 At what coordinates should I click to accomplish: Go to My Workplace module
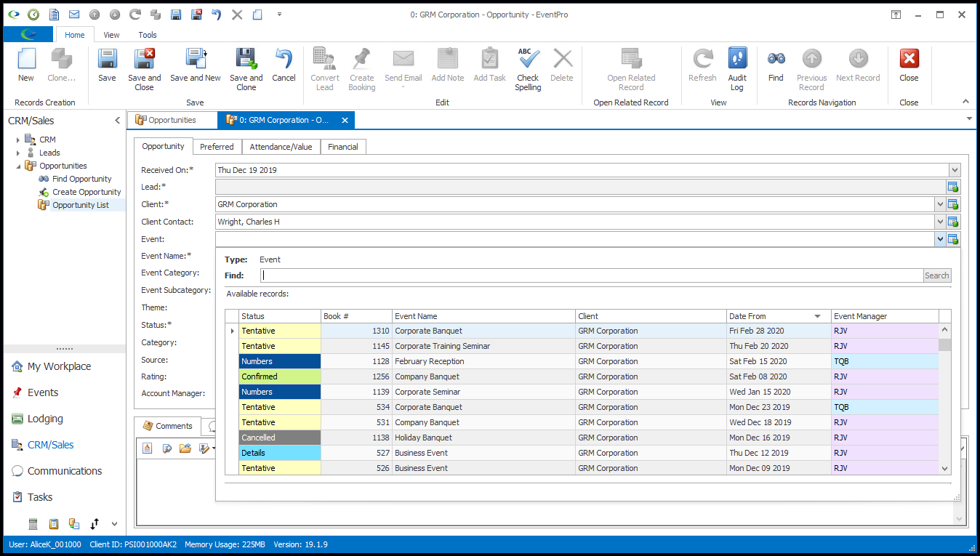[x=59, y=366]
